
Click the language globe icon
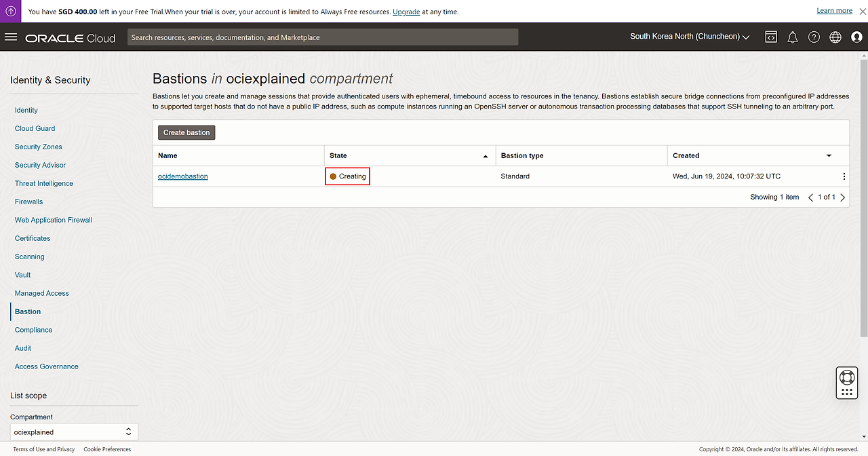click(x=835, y=37)
